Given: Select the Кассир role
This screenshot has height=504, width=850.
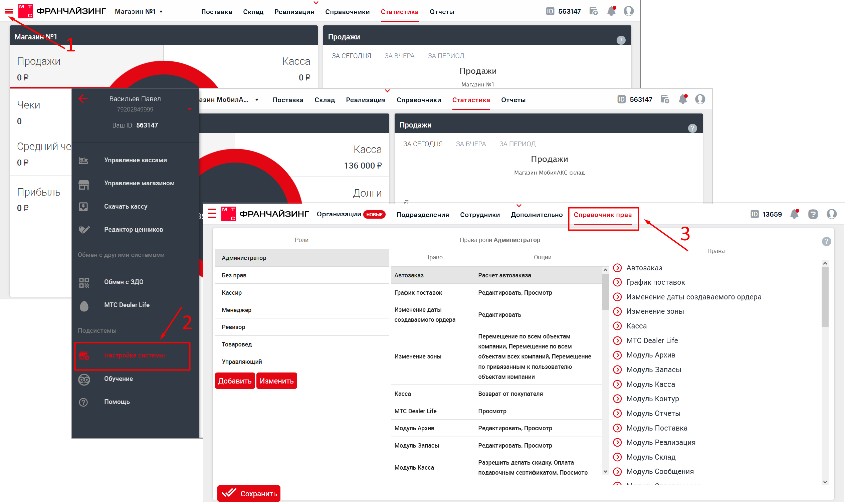Looking at the screenshot, I should pos(302,293).
